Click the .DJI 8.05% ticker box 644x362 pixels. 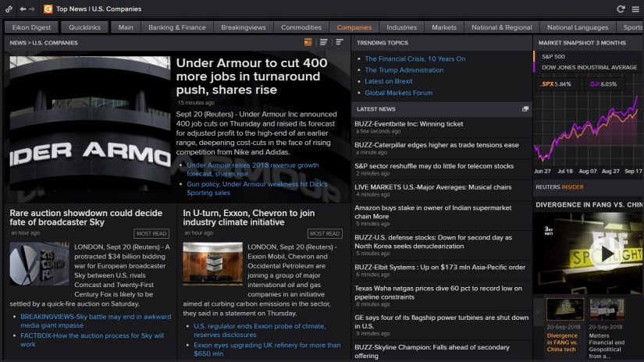coord(603,84)
